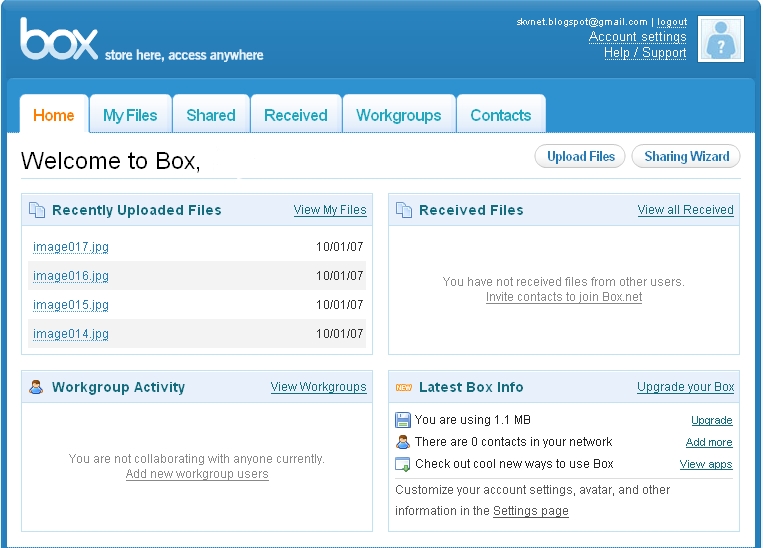Image resolution: width=763 pixels, height=548 pixels.
Task: Open Account settings
Action: pyautogui.click(x=637, y=37)
